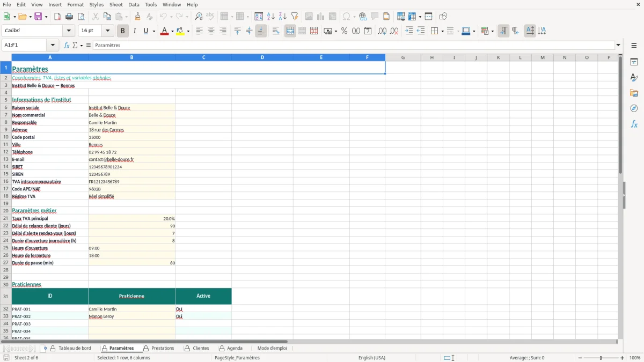Image resolution: width=644 pixels, height=362 pixels.
Task: Apply the yellow highlighting color swatch
Action: point(180,31)
